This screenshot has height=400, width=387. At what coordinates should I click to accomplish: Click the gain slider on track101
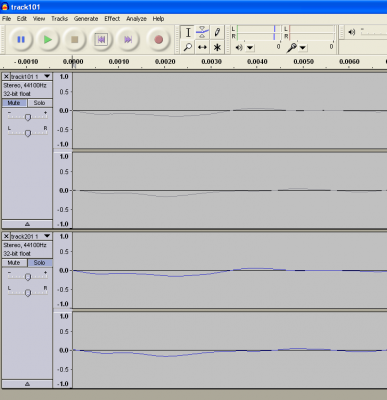(x=28, y=117)
